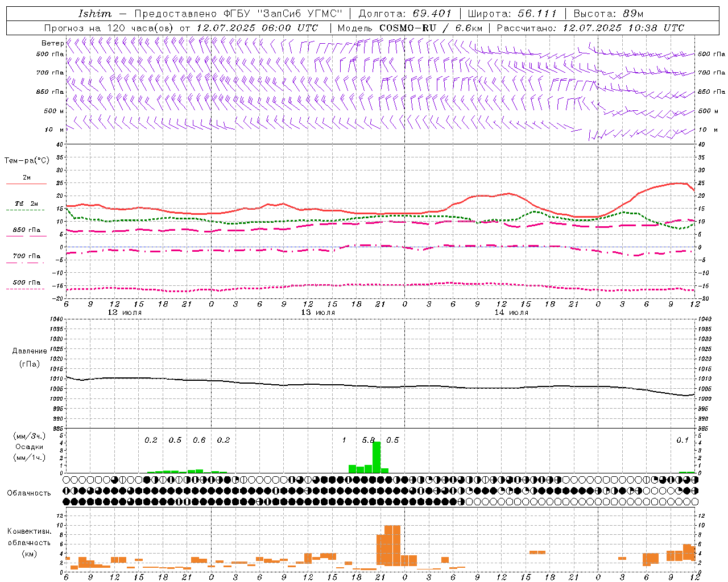Screen dimensions: 728x582
Task: Click the "Облачность" cloud cover label
Action: click(x=29, y=493)
